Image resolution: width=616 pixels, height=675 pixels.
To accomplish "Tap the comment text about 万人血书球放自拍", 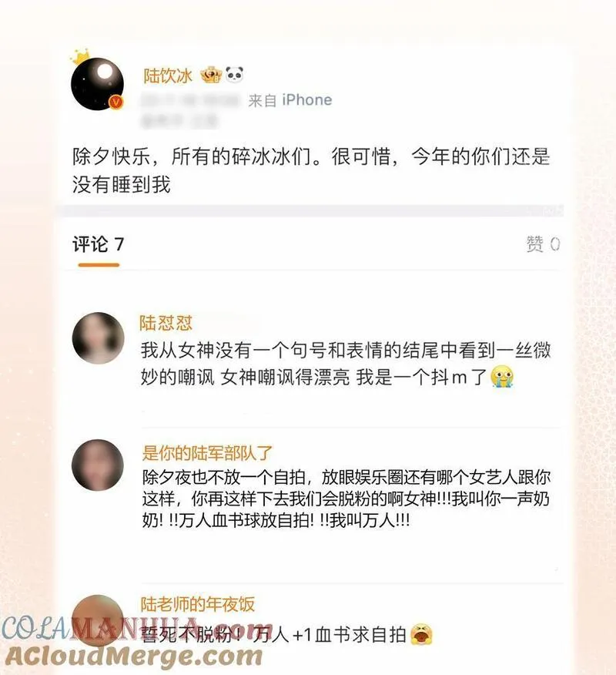I will pos(346,499).
